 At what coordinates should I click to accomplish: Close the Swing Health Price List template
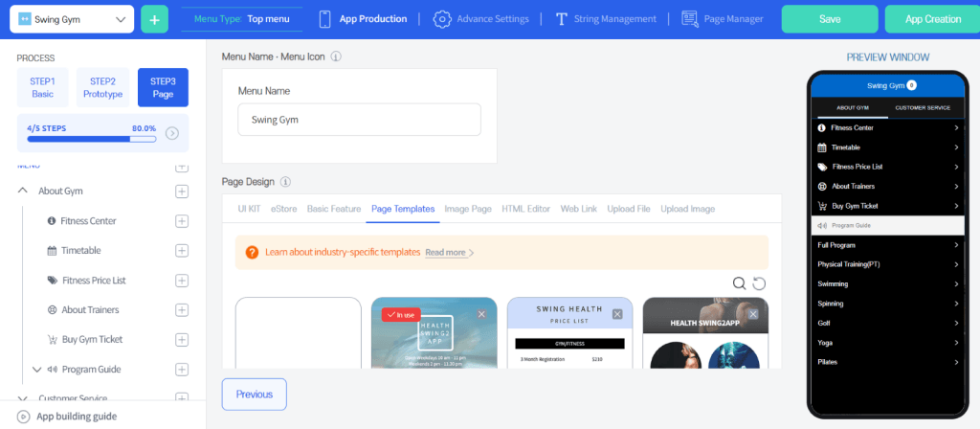pos(617,314)
